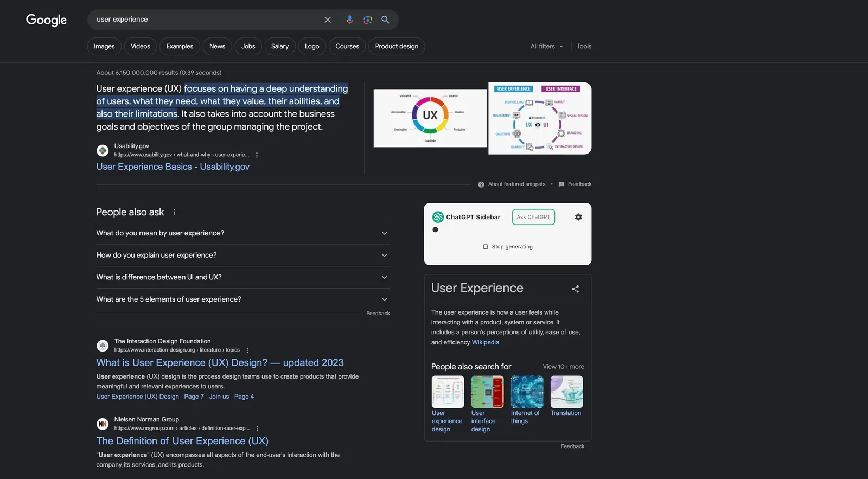
Task: Click the Usability.gov site favicon
Action: (x=103, y=150)
